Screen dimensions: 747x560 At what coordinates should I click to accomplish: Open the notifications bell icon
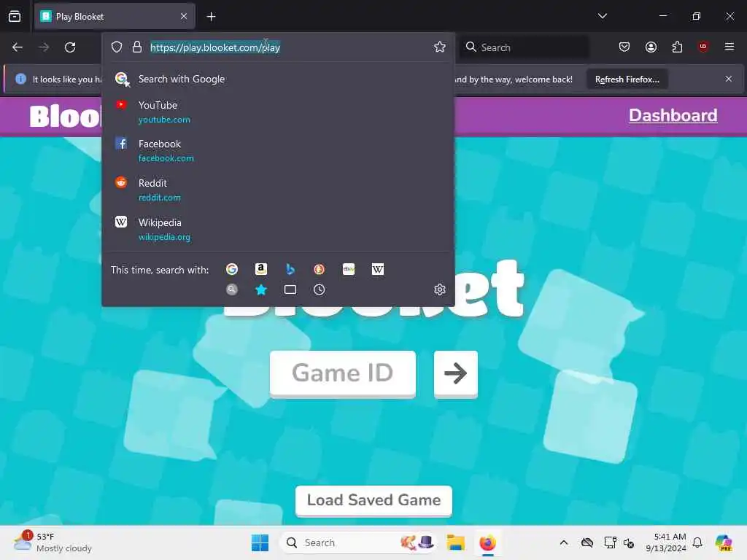point(697,542)
